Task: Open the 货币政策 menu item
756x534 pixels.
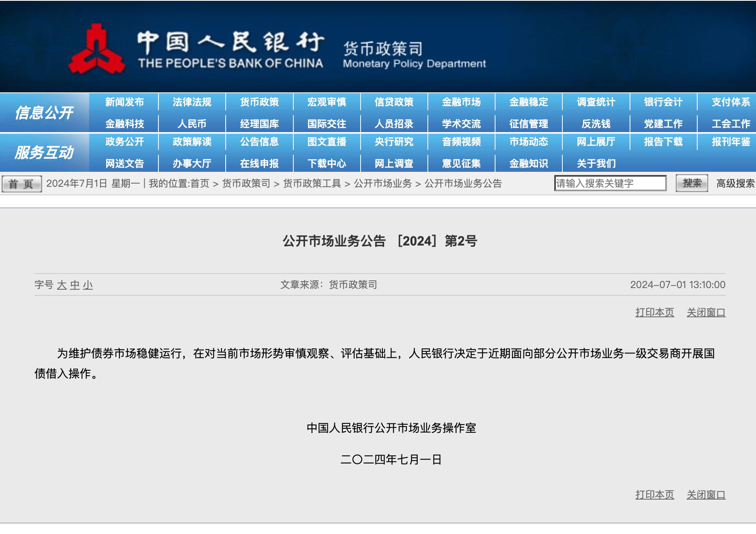Action: 259,103
